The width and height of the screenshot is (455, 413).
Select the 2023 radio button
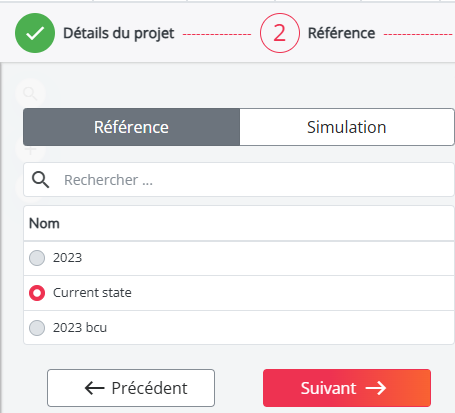(x=37, y=258)
